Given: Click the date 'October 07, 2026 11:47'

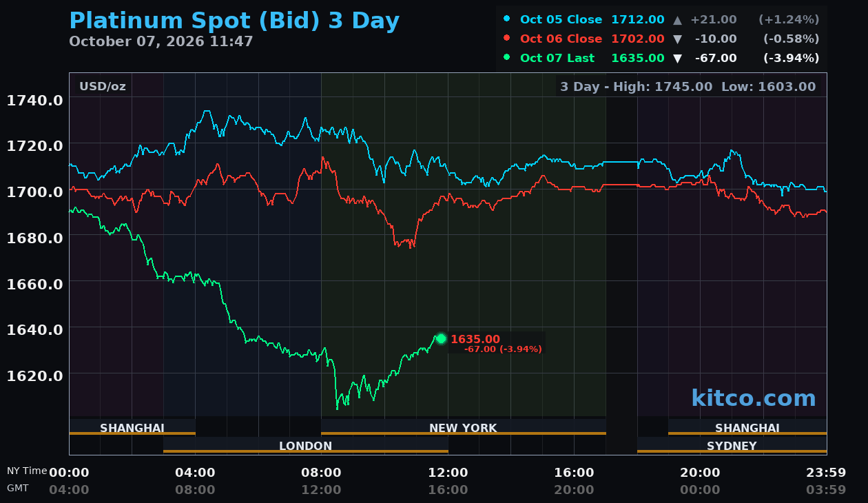Looking at the screenshot, I should point(161,41).
